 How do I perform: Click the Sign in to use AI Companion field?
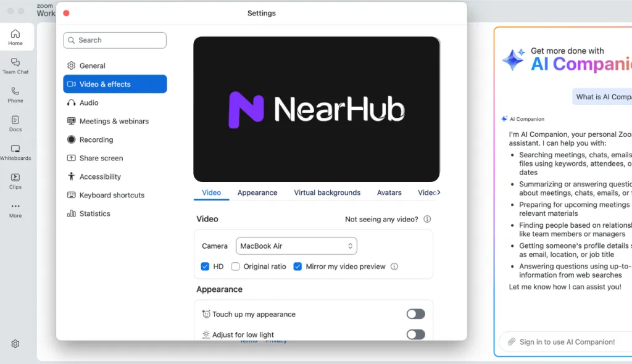[x=566, y=342]
